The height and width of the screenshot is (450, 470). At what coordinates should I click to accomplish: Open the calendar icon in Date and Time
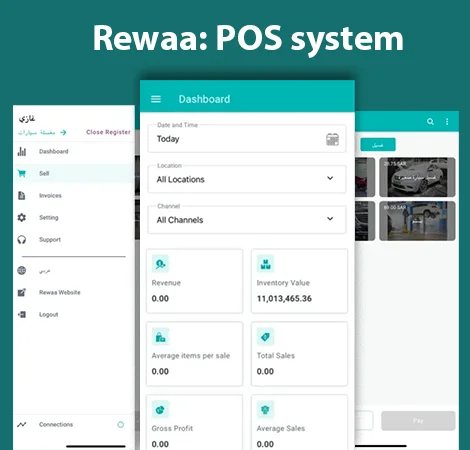coord(332,139)
